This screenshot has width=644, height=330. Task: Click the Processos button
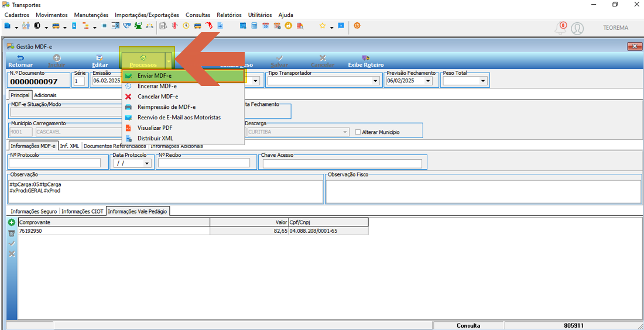coord(143,61)
